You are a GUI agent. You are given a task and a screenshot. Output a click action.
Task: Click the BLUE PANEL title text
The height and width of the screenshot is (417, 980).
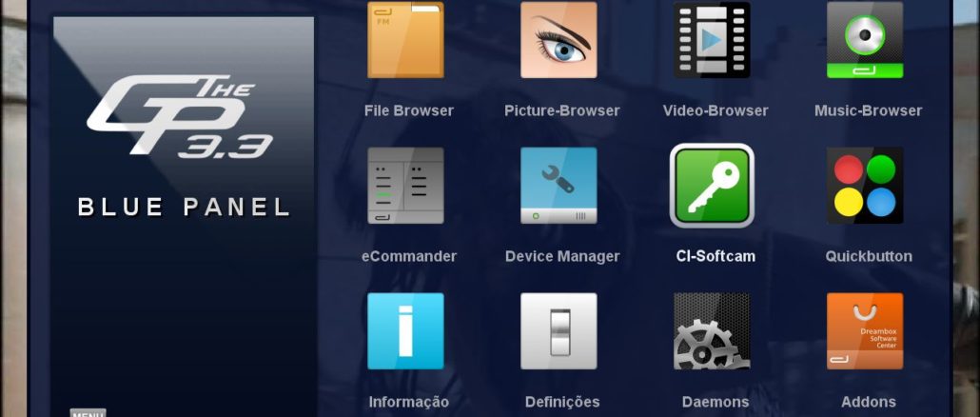coord(185,207)
